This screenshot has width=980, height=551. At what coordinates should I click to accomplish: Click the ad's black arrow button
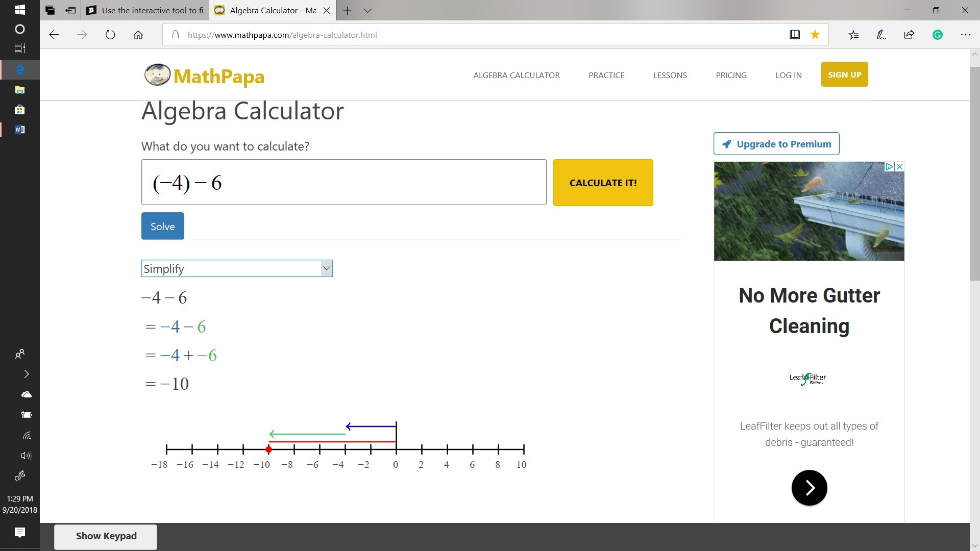click(x=809, y=488)
